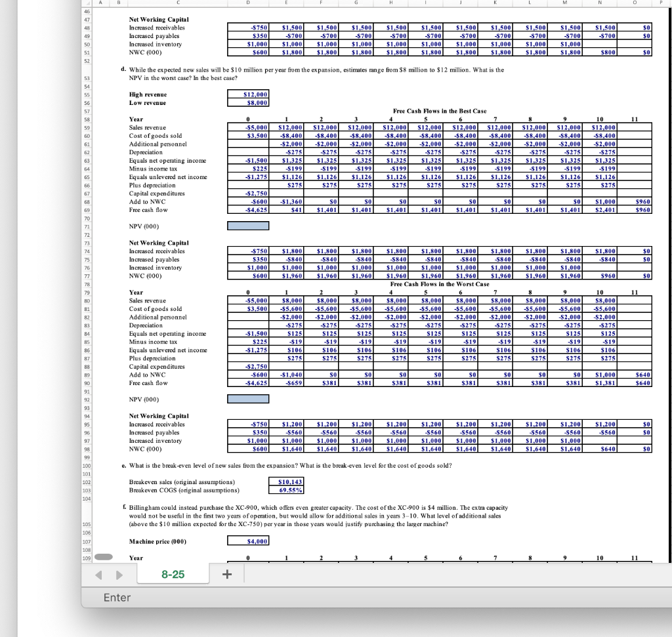This screenshot has width=672, height=637.
Task: Select High revenue cell $12,000
Action: tap(248, 94)
